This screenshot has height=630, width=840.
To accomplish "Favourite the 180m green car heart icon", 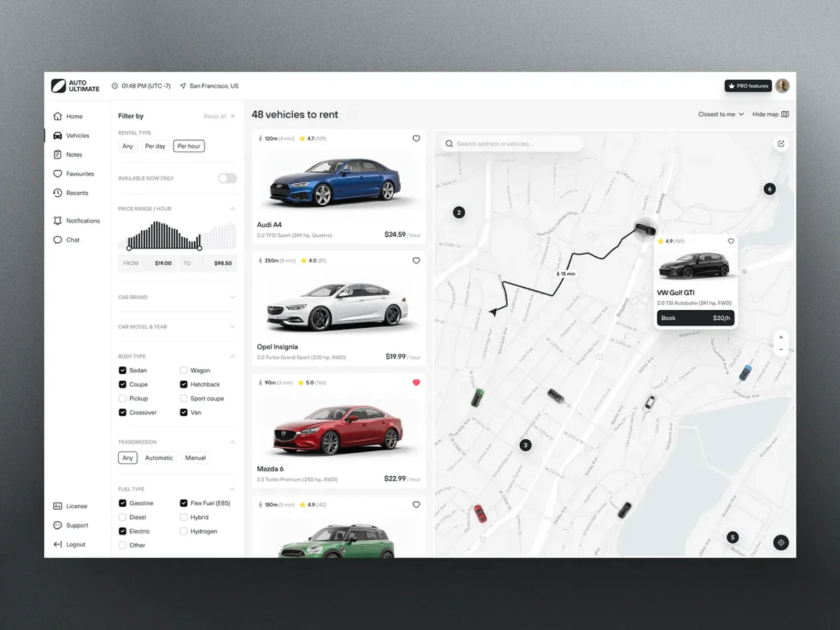I will [x=416, y=505].
